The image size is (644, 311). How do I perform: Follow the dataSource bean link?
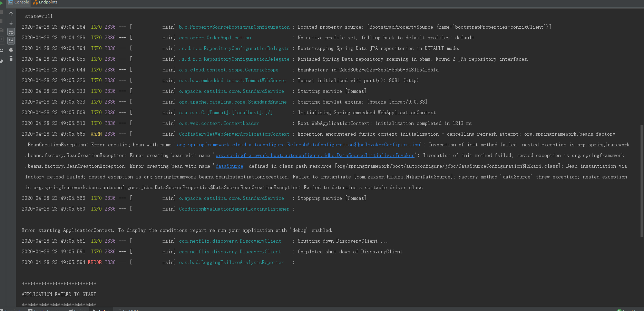coord(230,166)
